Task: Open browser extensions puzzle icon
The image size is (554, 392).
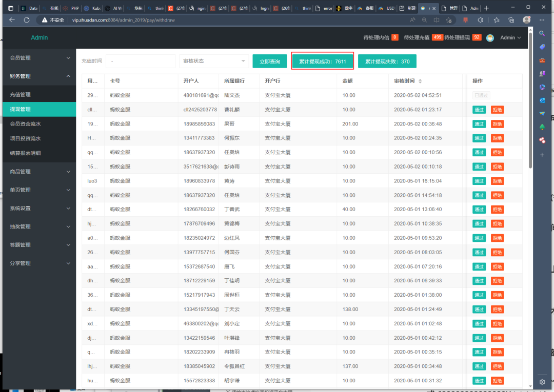Action: [480, 20]
